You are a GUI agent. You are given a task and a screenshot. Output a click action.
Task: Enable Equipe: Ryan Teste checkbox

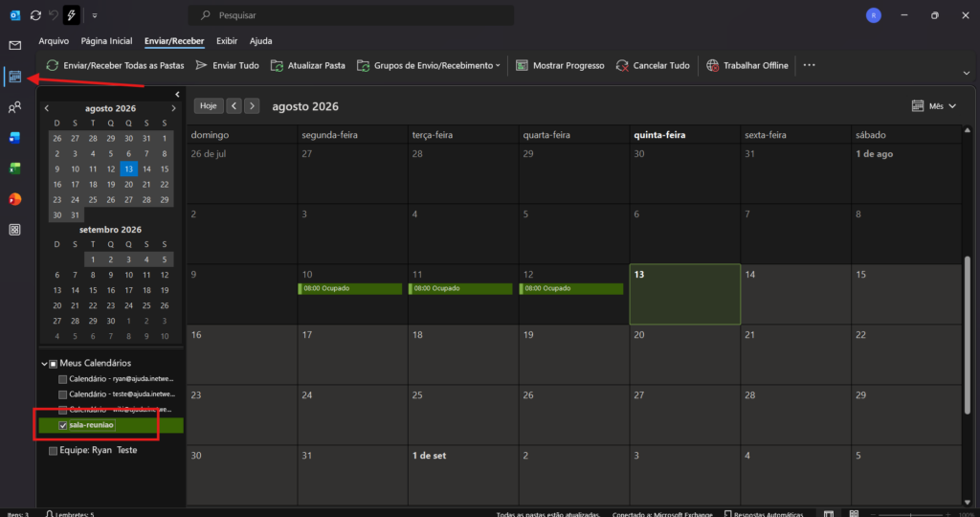tap(54, 451)
